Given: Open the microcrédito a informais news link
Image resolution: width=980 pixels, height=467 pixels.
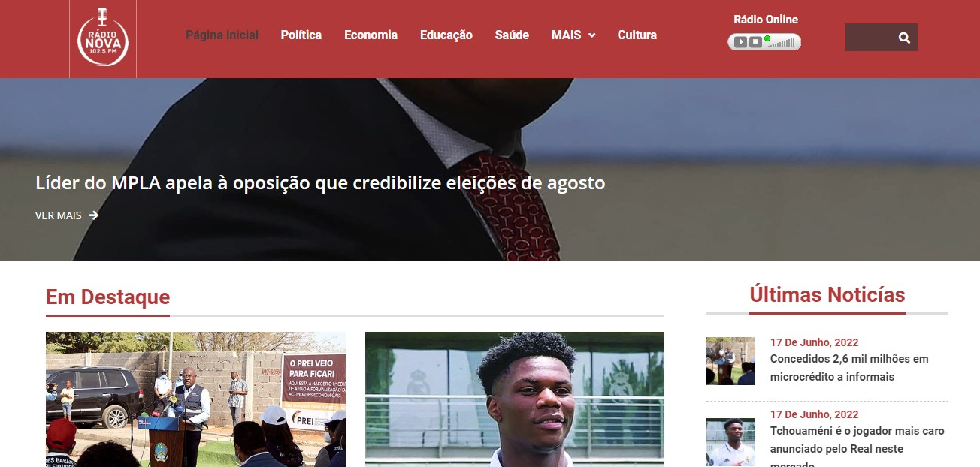Looking at the screenshot, I should (x=849, y=368).
